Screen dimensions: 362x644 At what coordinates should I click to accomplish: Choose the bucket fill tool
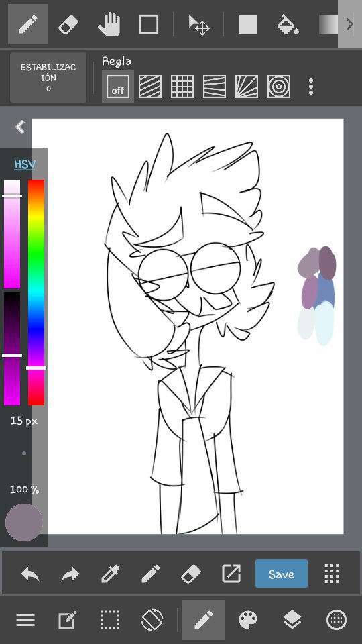pyautogui.click(x=288, y=24)
